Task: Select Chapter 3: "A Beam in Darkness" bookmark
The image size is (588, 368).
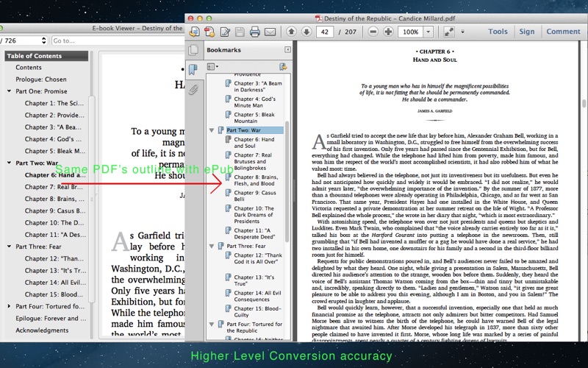Action: pos(258,87)
